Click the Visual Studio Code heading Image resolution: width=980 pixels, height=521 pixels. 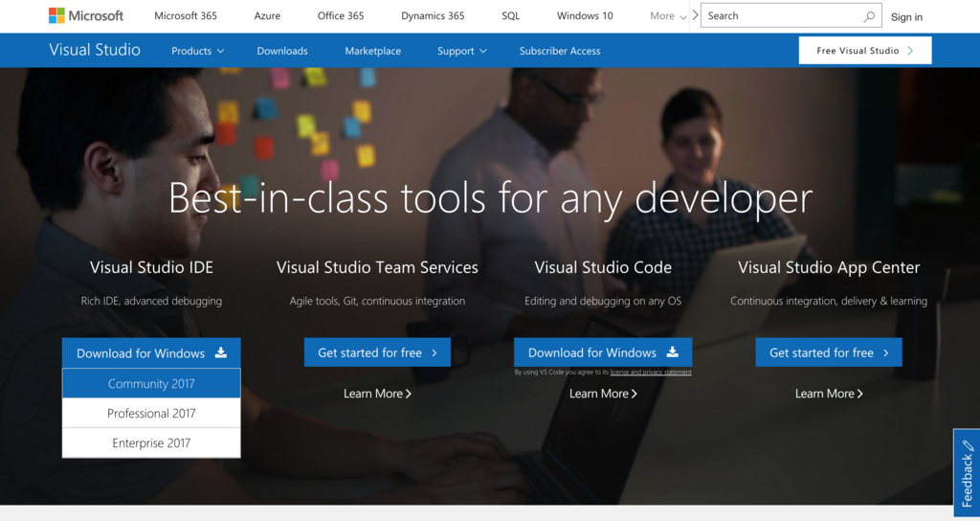point(603,268)
